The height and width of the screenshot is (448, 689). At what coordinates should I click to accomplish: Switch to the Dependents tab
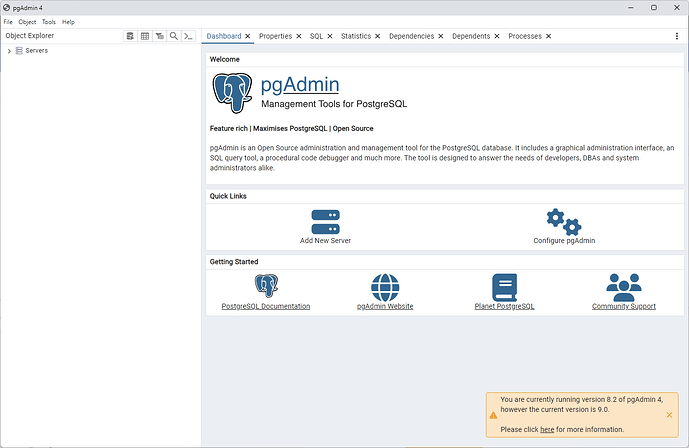(471, 36)
